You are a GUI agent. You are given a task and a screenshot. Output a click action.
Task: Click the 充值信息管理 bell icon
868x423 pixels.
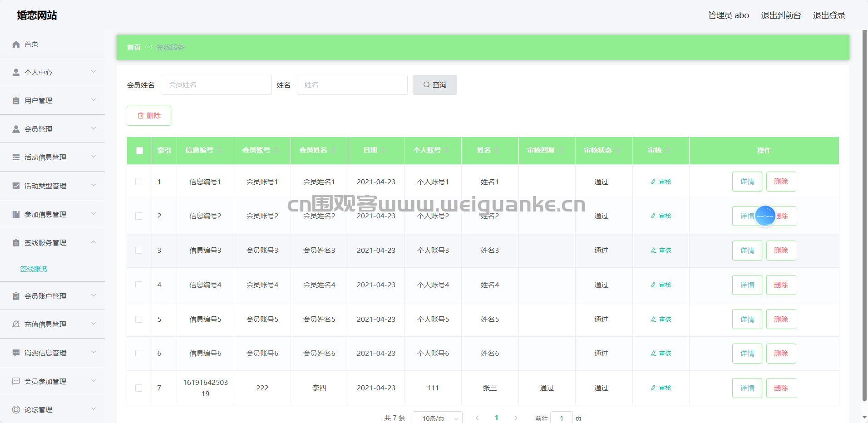[16, 324]
